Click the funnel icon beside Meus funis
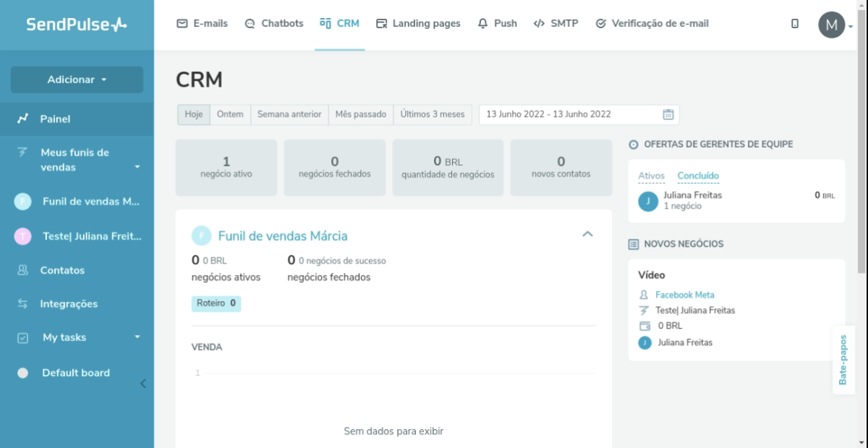 23,153
